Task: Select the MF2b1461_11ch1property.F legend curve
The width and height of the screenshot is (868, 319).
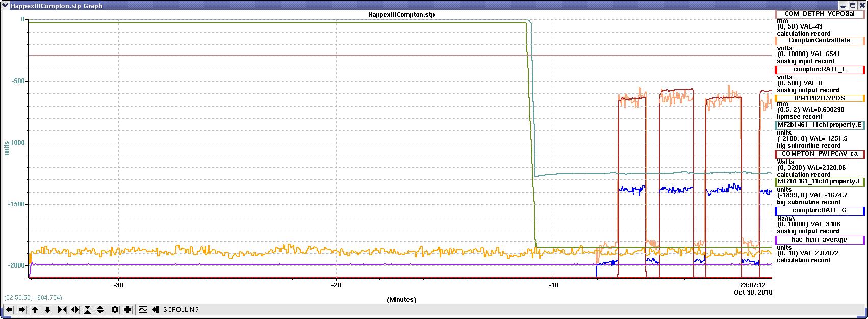Action: pyautogui.click(x=820, y=181)
